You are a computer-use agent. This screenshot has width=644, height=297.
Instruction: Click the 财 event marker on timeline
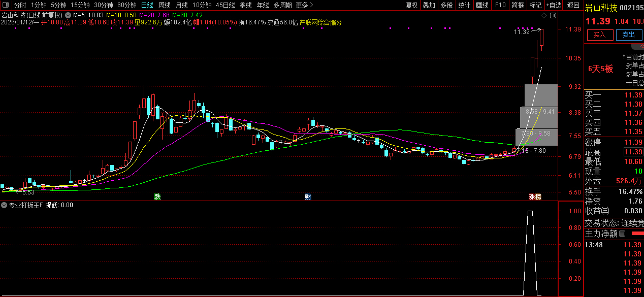pyautogui.click(x=308, y=196)
